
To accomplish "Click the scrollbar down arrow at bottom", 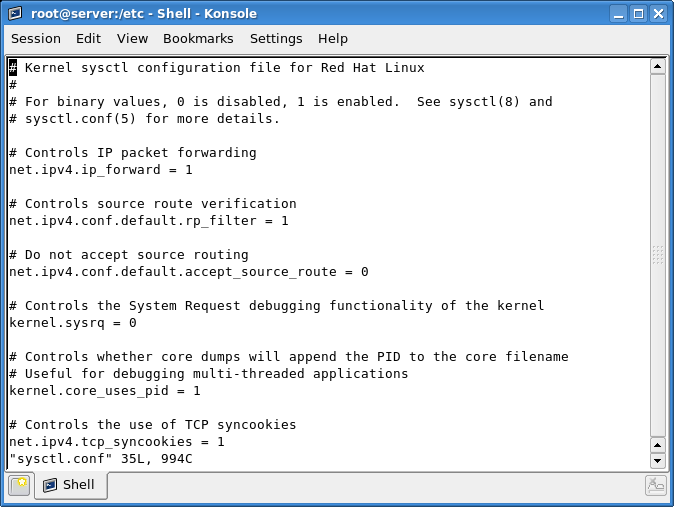I will point(657,461).
